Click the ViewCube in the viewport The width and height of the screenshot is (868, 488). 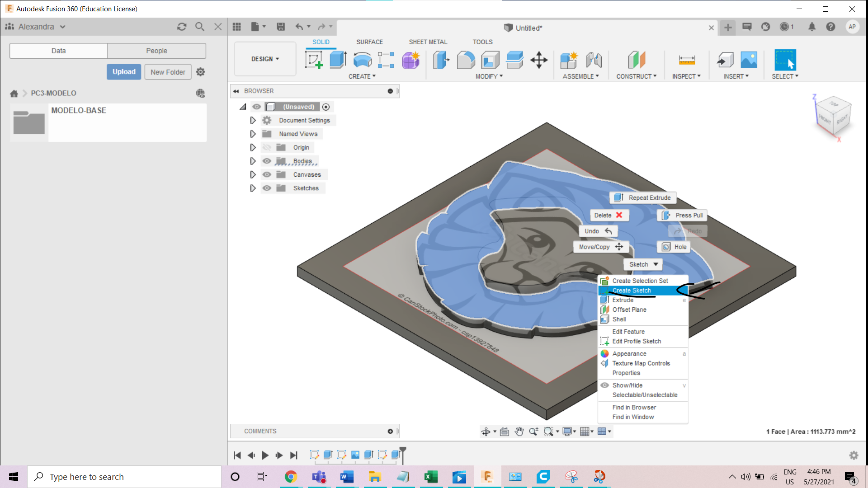(x=833, y=115)
